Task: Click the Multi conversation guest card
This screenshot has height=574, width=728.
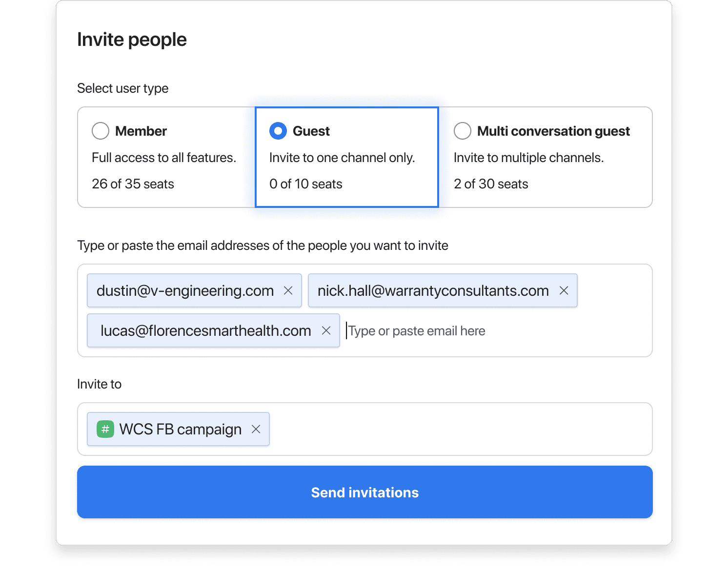Action: coord(542,156)
